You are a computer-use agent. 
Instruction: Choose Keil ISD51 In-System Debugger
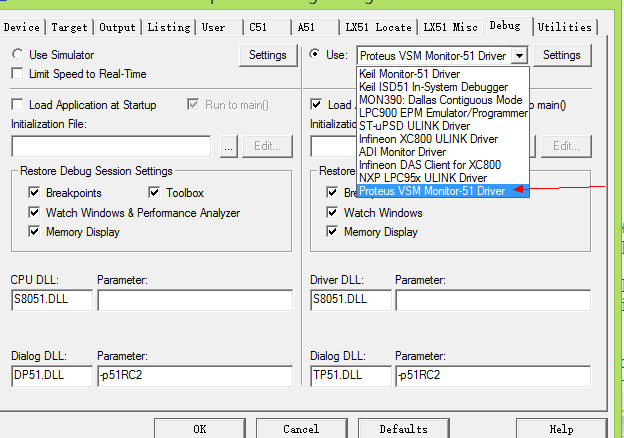[443, 87]
